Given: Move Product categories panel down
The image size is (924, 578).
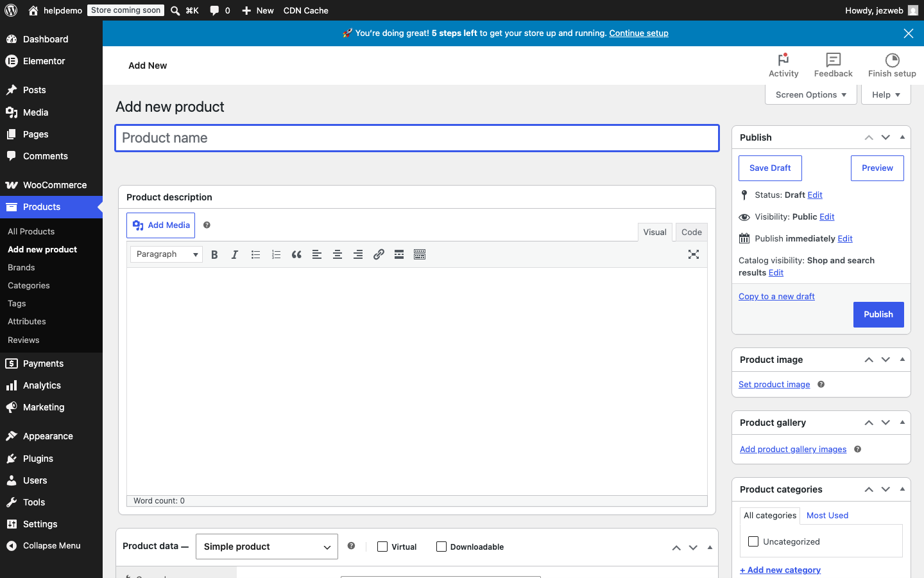Looking at the screenshot, I should (886, 489).
